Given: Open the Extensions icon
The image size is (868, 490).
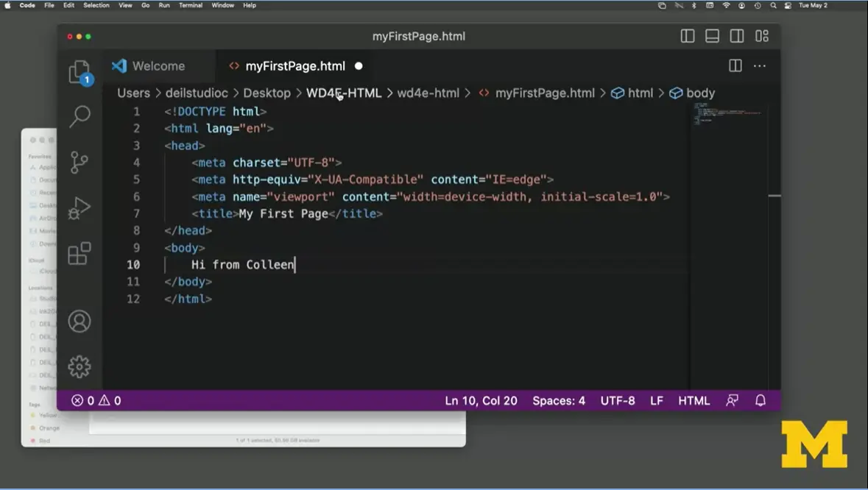Looking at the screenshot, I should 80,254.
